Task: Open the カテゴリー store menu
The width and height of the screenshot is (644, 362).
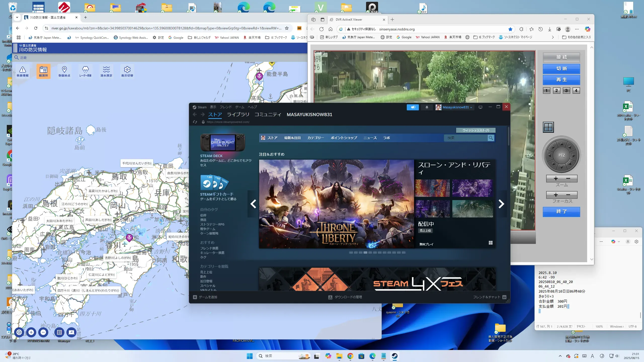Action: [x=315, y=138]
